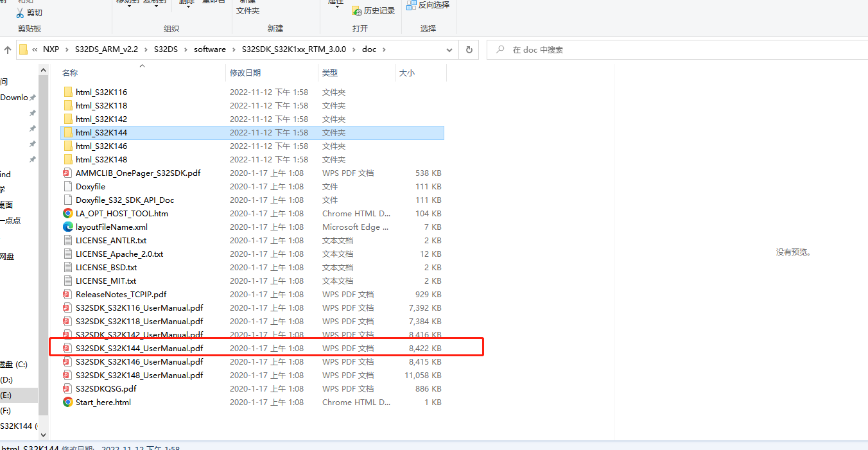
Task: Open the History (历史记录) ribbon button
Action: point(374,11)
